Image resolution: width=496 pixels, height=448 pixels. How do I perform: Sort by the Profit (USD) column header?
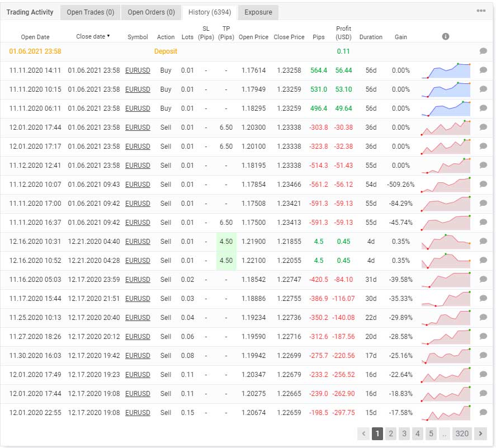pyautogui.click(x=343, y=33)
